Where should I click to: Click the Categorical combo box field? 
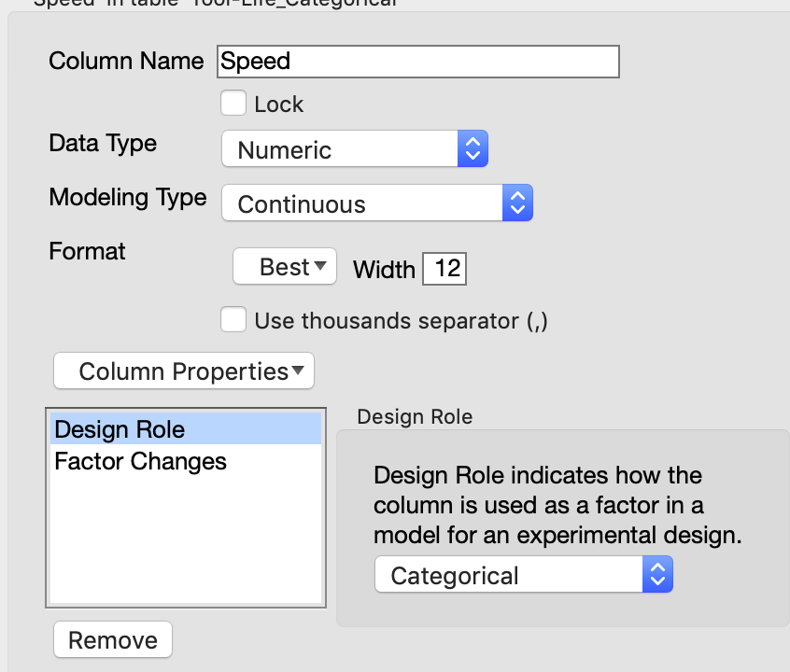coord(509,574)
